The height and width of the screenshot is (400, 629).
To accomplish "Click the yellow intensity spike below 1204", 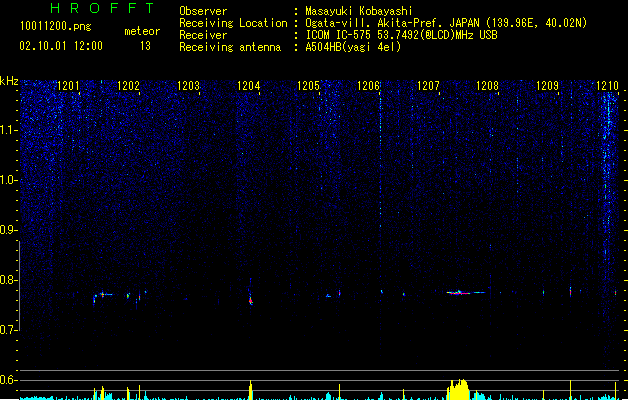I will [251, 390].
